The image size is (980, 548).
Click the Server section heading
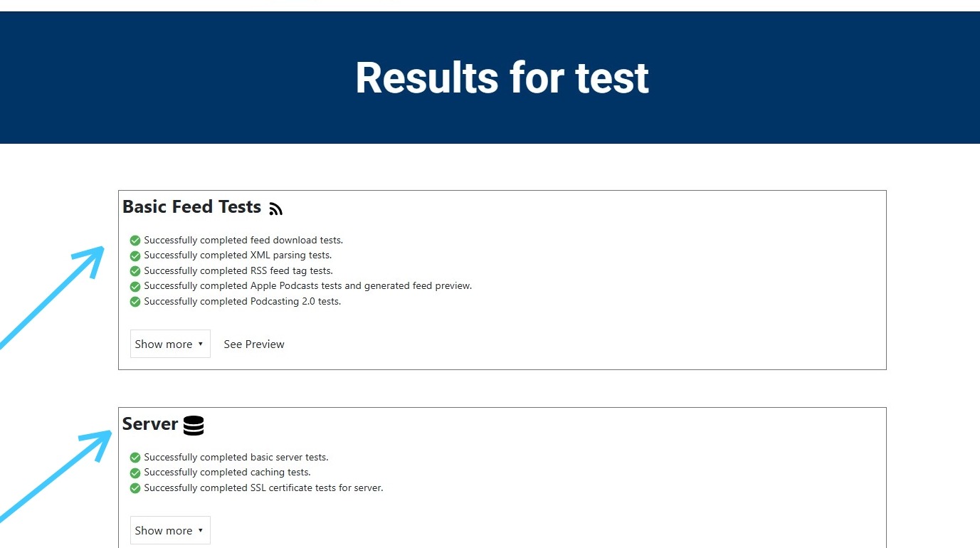[150, 423]
